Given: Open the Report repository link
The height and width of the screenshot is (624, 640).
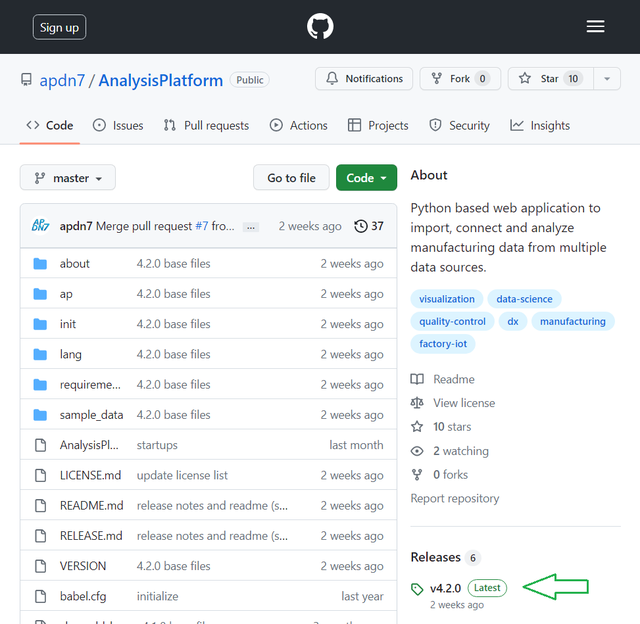Looking at the screenshot, I should (x=454, y=498).
